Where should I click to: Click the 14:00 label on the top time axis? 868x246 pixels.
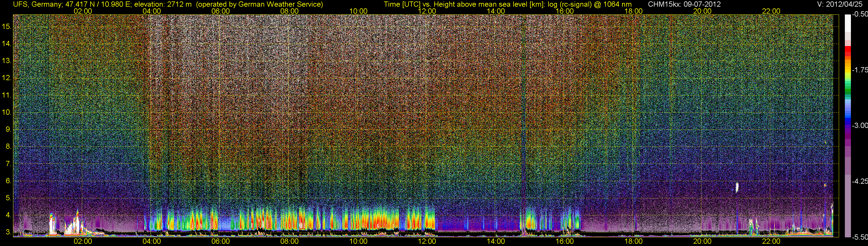pyautogui.click(x=496, y=11)
